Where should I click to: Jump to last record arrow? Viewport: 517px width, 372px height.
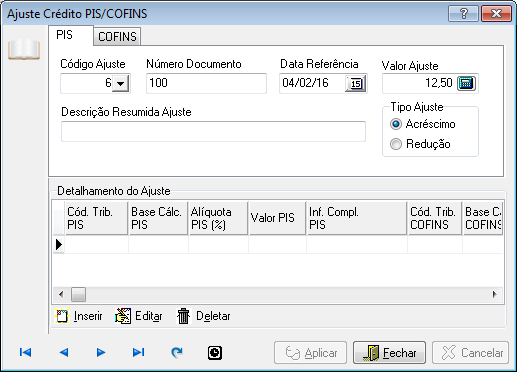click(138, 352)
